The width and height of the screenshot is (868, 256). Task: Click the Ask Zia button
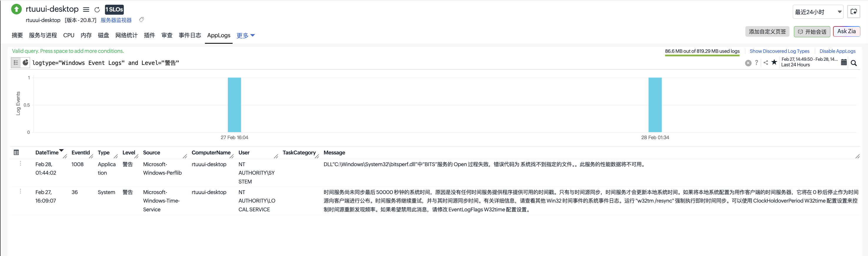[846, 31]
